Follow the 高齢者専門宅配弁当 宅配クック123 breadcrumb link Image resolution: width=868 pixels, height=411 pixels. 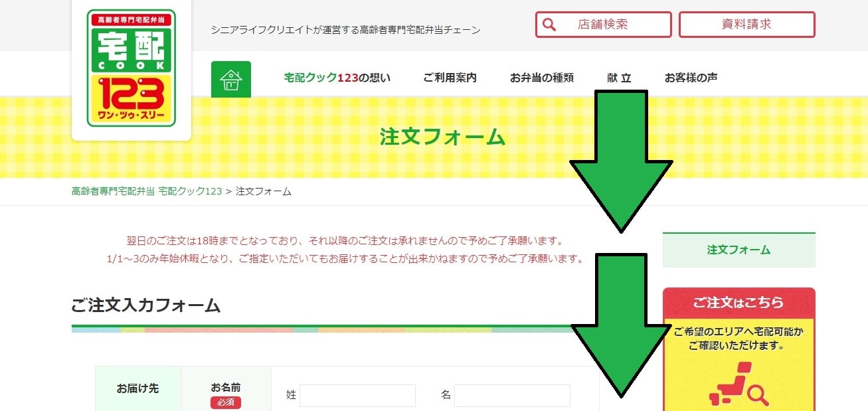[x=146, y=191]
